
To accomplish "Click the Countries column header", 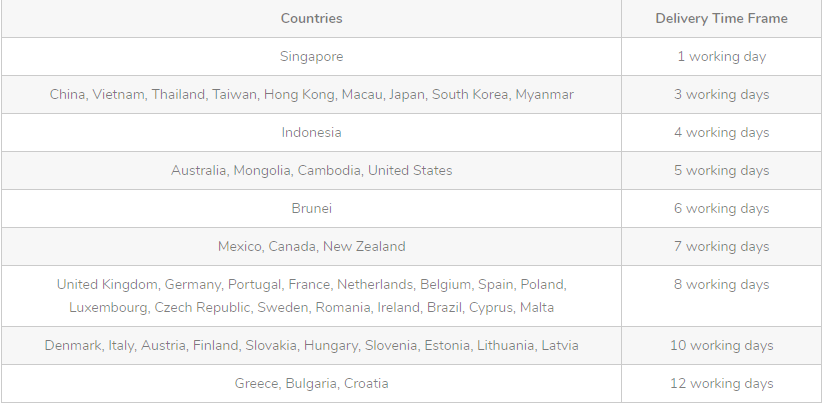I will click(x=311, y=18).
